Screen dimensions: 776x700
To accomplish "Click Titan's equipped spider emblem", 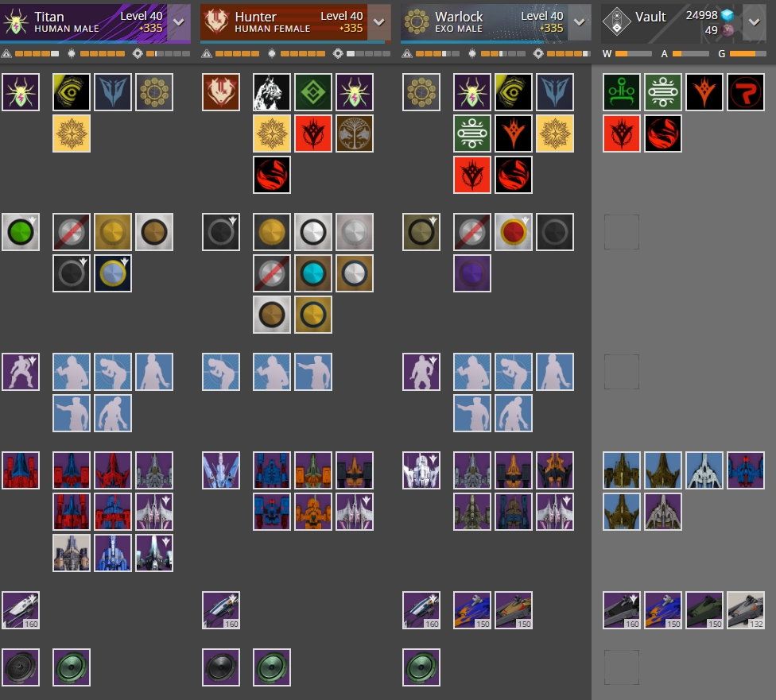I will 21,92.
